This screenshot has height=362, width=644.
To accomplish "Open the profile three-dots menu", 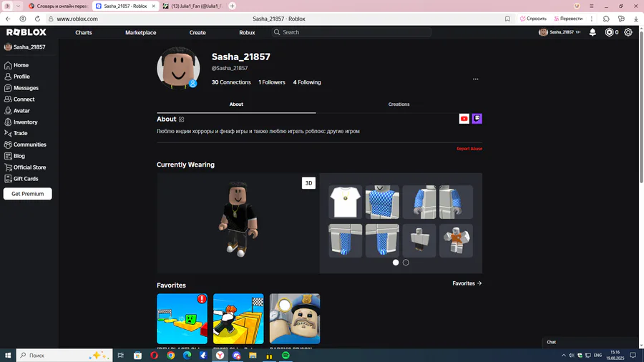I will point(475,79).
